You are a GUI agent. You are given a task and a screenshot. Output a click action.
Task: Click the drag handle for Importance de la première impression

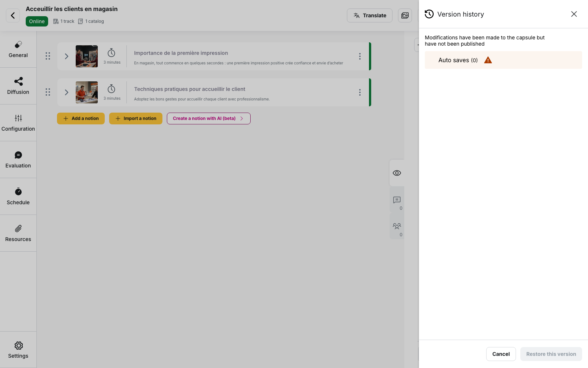48,56
